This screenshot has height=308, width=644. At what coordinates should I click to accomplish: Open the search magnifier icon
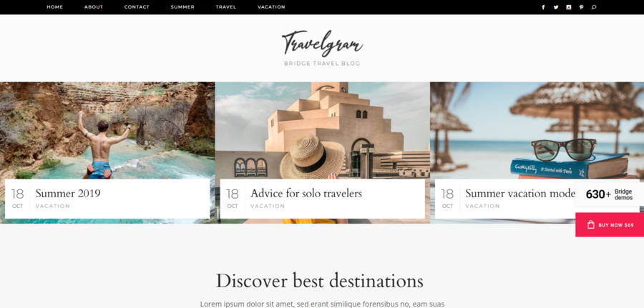(593, 7)
